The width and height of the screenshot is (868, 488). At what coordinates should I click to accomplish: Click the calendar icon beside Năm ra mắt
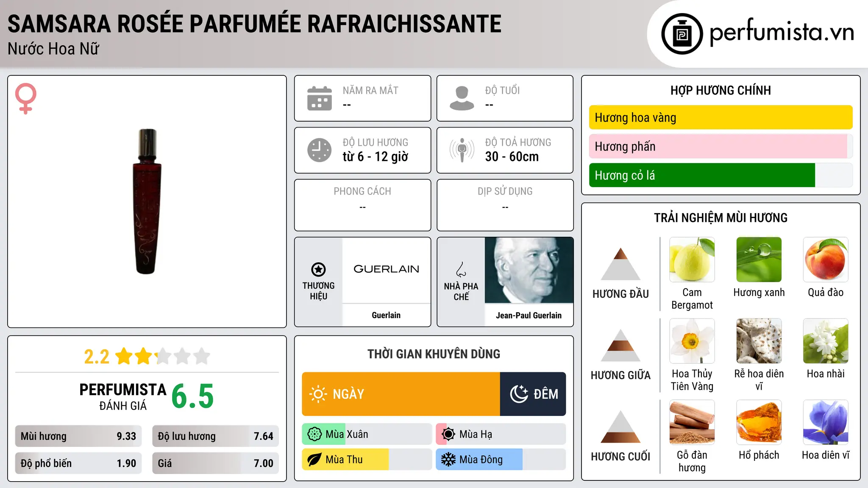pyautogui.click(x=320, y=98)
